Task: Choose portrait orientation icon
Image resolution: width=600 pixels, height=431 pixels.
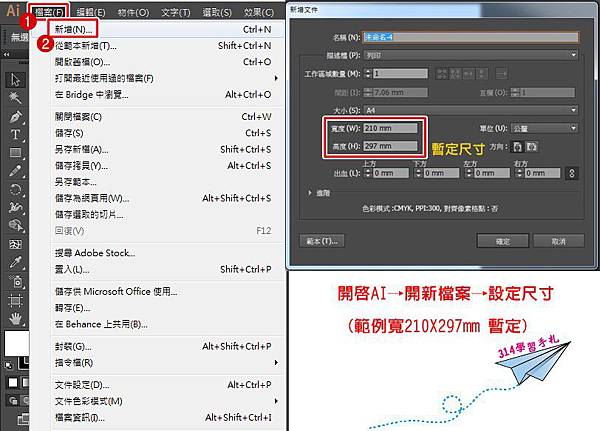Action: 517,147
